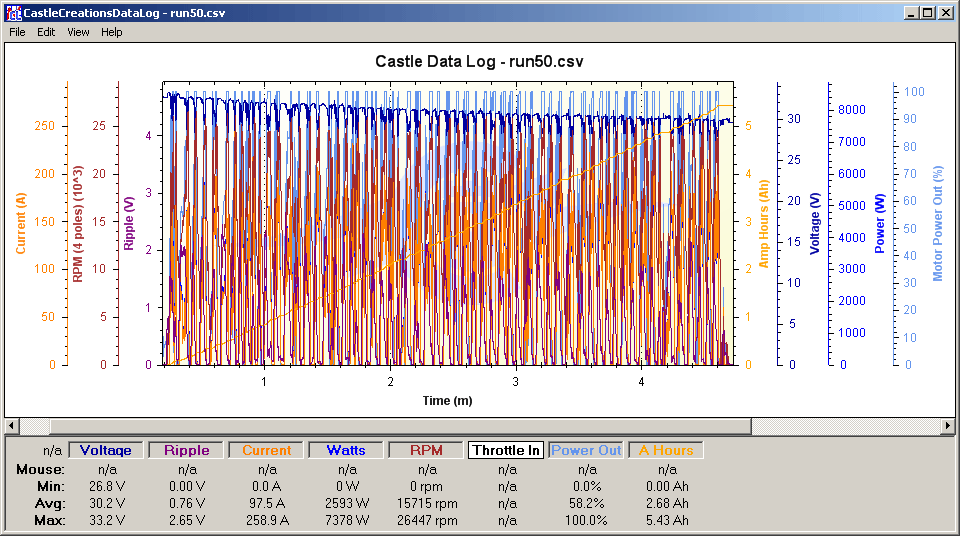Click the scrollbar left arrow
The width and height of the screenshot is (960, 536).
[12, 425]
